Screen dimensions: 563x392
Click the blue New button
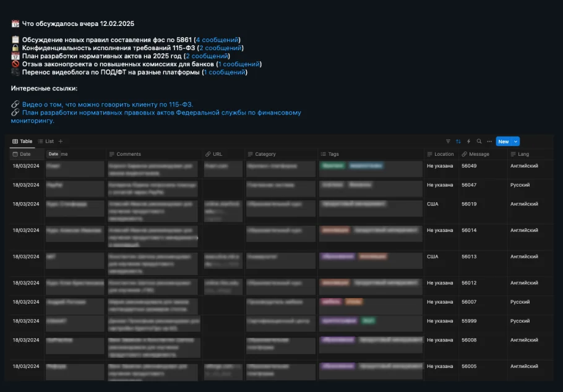(504, 142)
